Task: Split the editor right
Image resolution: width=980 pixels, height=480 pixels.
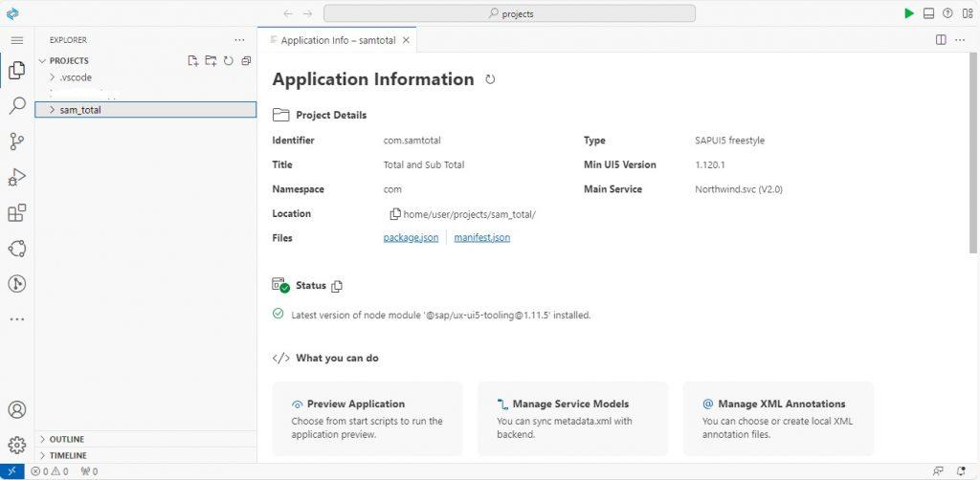Action: pos(941,40)
